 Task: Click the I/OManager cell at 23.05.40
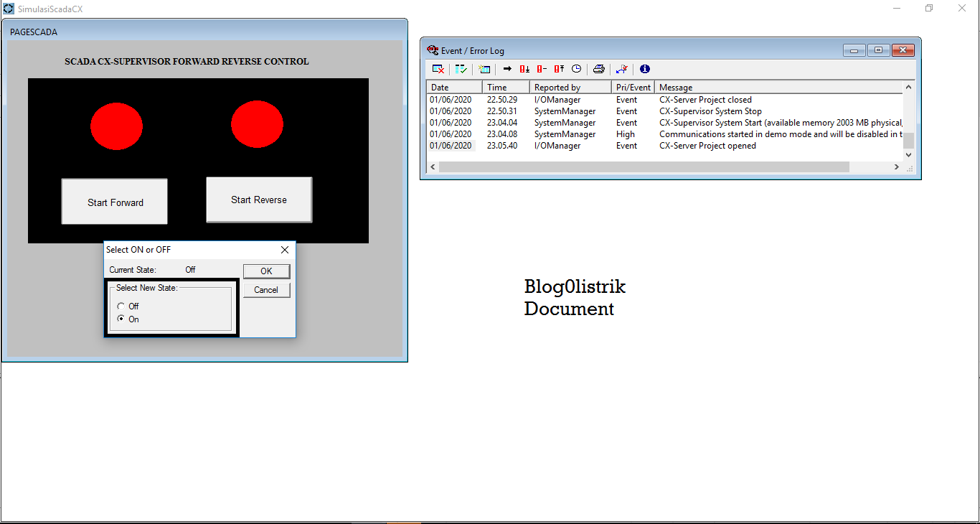click(557, 146)
